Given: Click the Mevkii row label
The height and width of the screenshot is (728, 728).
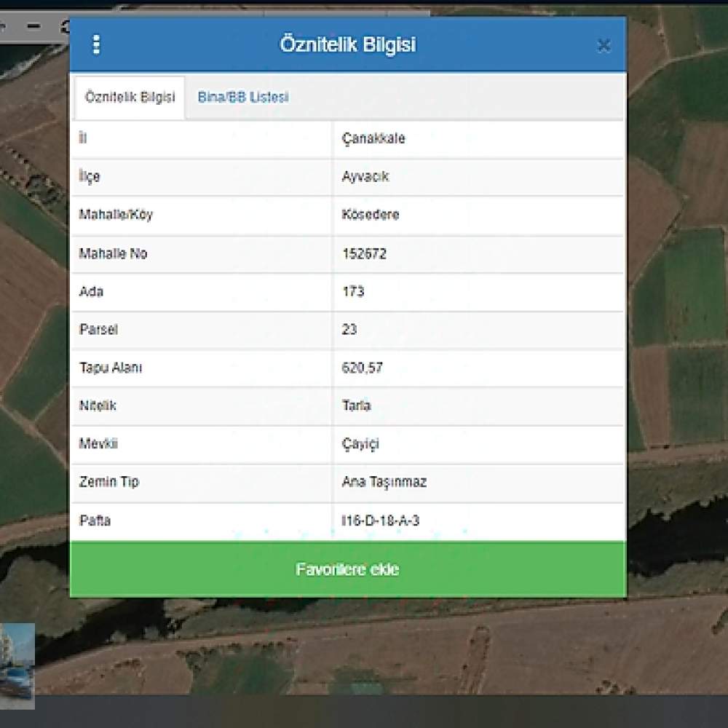Looking at the screenshot, I should point(98,444).
